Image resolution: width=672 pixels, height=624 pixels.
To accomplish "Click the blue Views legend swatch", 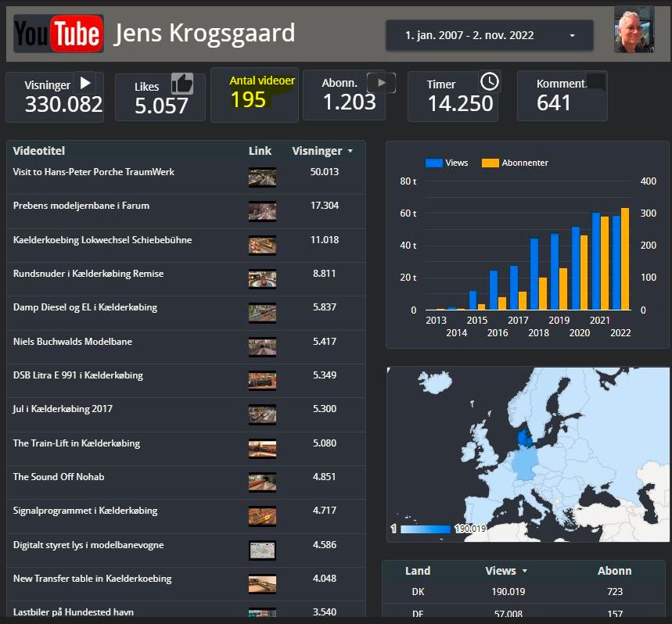I will tap(433, 163).
